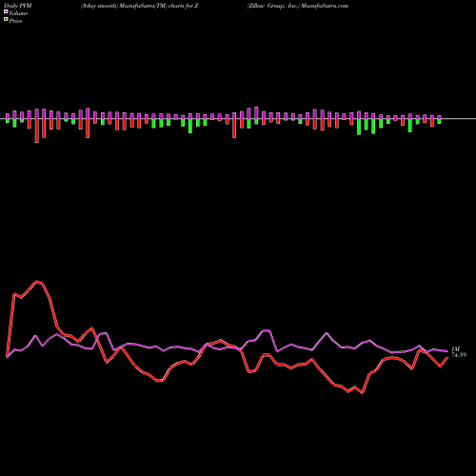Click the peak of the red price line

pos(37,281)
